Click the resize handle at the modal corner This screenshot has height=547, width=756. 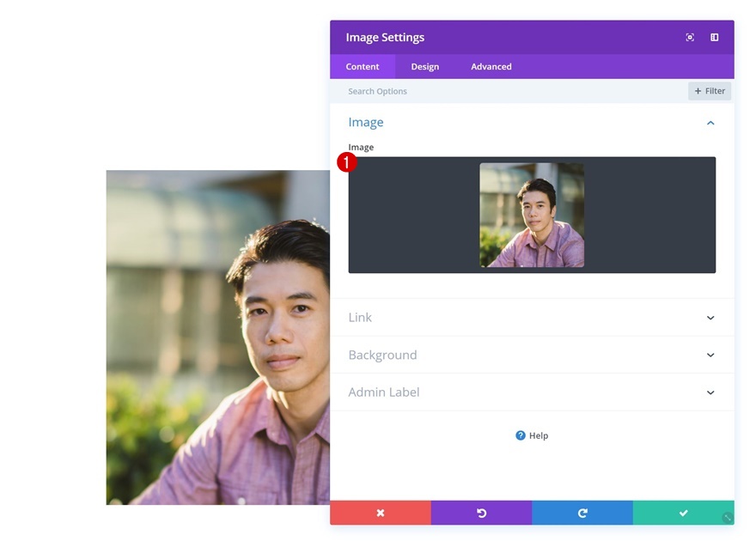[728, 518]
